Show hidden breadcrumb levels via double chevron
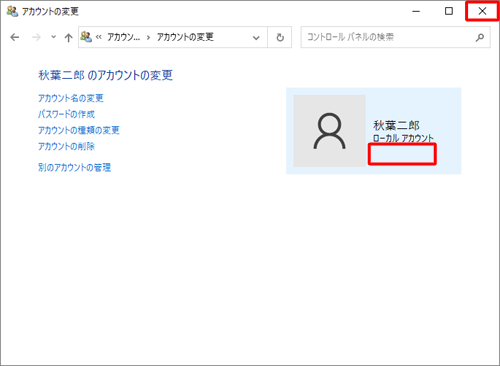The width and height of the screenshot is (500, 366). click(99, 37)
